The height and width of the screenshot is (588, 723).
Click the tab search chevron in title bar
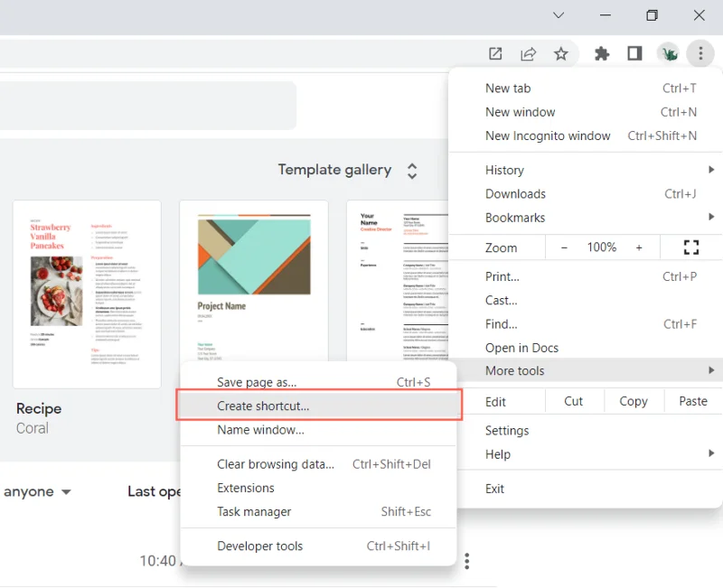tap(559, 15)
